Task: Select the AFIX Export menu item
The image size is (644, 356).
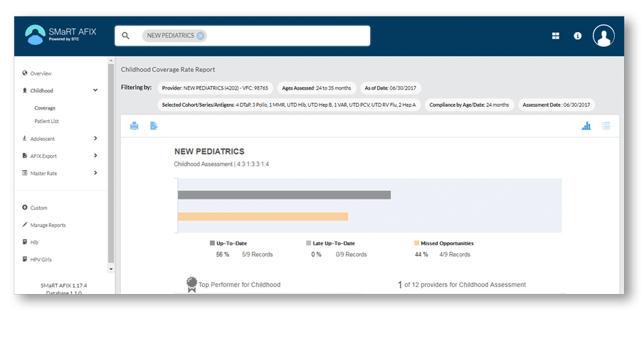Action: tap(43, 156)
